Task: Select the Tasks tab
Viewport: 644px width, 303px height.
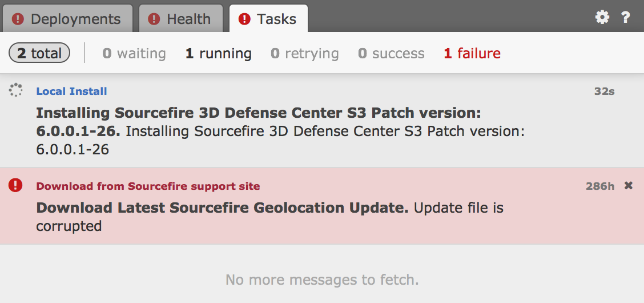Action: (276, 19)
